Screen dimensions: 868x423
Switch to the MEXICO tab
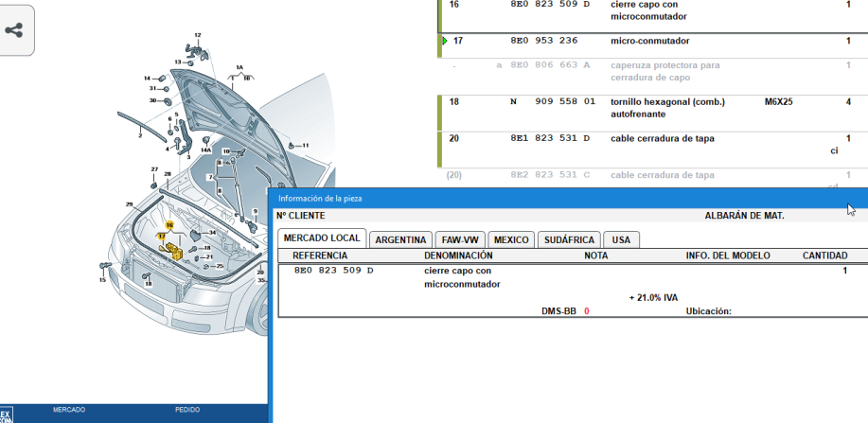[511, 239]
